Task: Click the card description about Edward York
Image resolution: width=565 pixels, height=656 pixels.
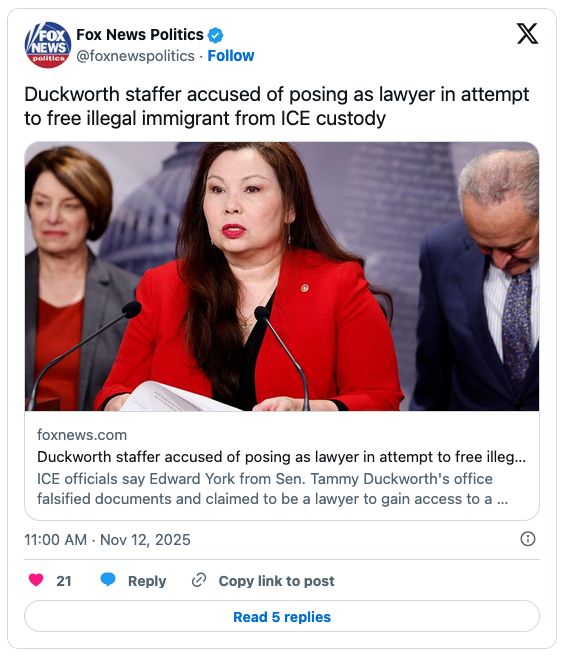Action: [272, 489]
